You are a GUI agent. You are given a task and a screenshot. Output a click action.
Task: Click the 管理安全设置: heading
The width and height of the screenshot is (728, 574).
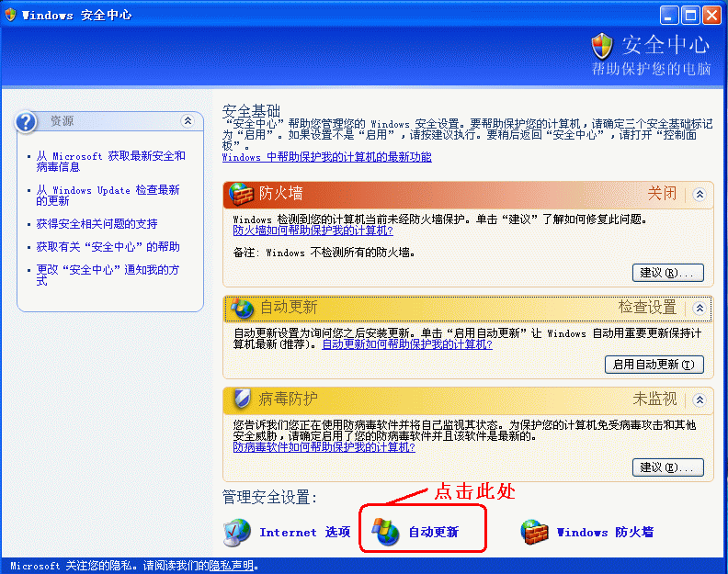coord(269,497)
